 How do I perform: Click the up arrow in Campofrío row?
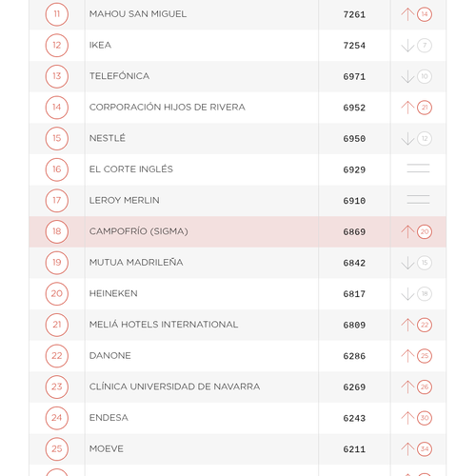point(407,231)
